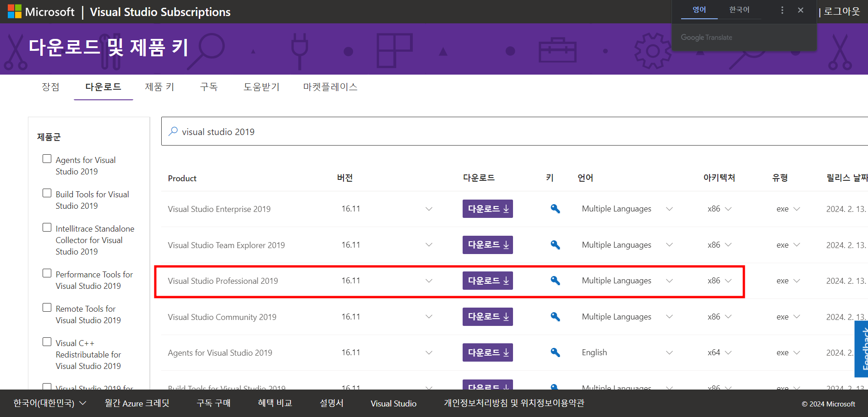Image resolution: width=868 pixels, height=417 pixels.
Task: Click 로그아웃 to sign out
Action: click(842, 11)
